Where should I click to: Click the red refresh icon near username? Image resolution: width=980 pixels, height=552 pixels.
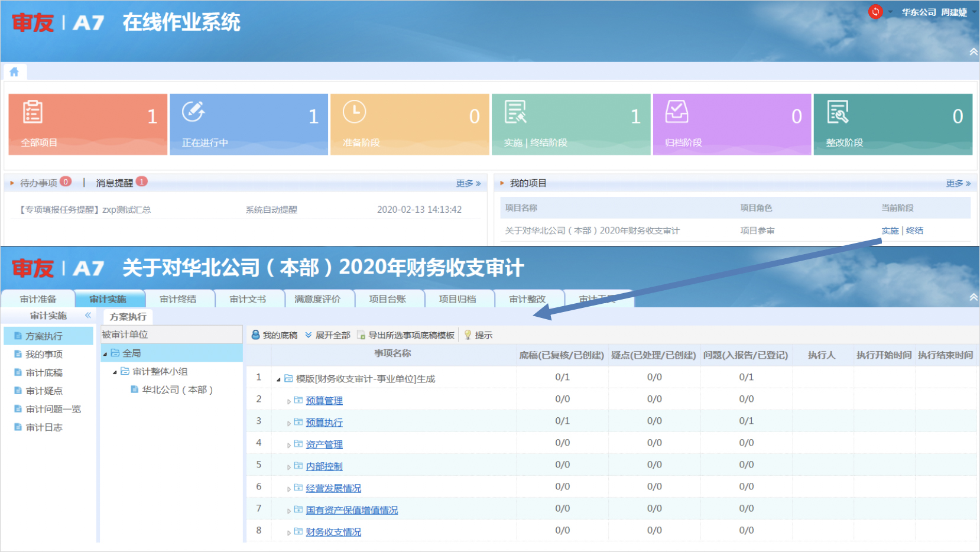point(875,12)
